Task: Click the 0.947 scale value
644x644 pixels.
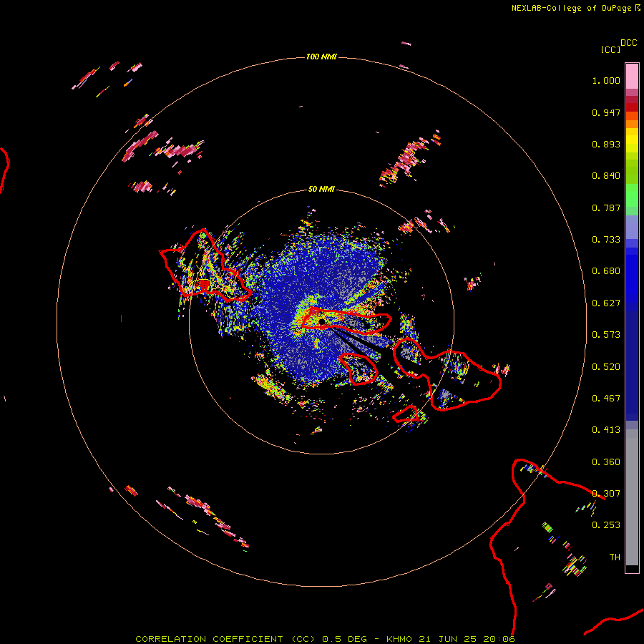Action: (x=606, y=112)
